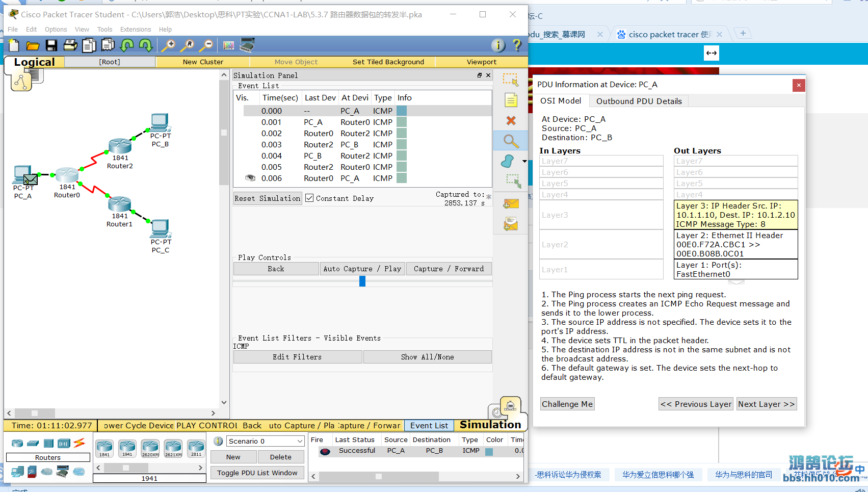Choose the Select tool in right toolbar
This screenshot has width=868, height=492.
coord(511,80)
